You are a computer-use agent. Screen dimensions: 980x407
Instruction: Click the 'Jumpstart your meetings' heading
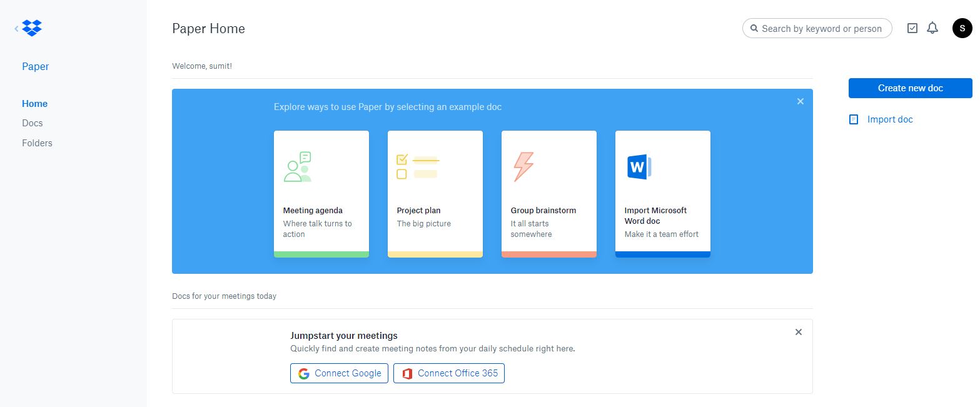coord(344,336)
